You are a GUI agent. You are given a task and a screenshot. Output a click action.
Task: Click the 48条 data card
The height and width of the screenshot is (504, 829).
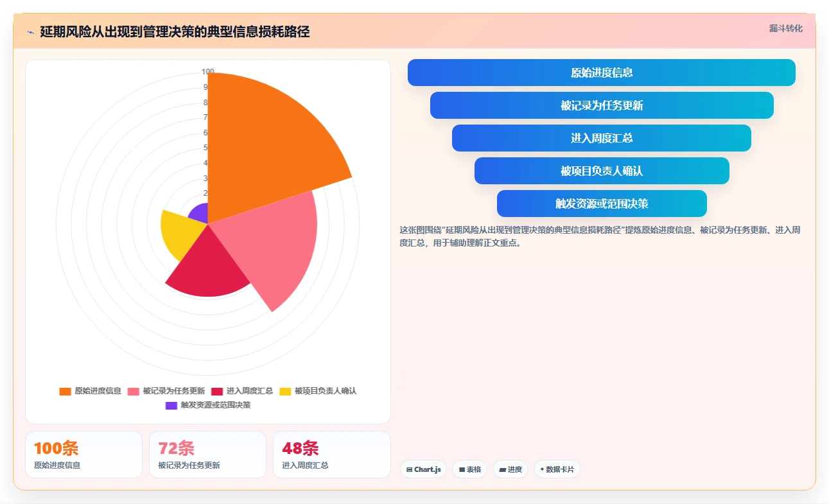pyautogui.click(x=331, y=455)
